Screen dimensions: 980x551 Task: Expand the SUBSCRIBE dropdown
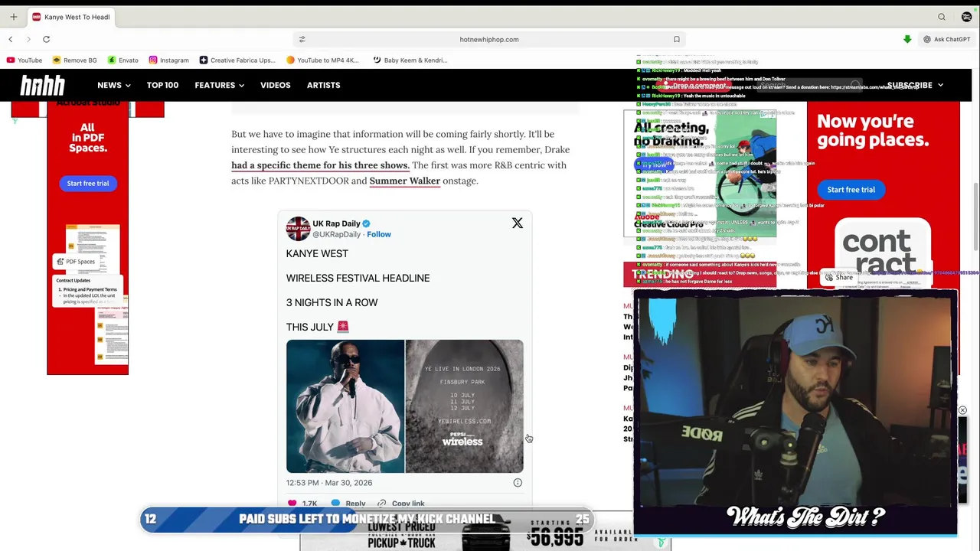click(x=915, y=85)
